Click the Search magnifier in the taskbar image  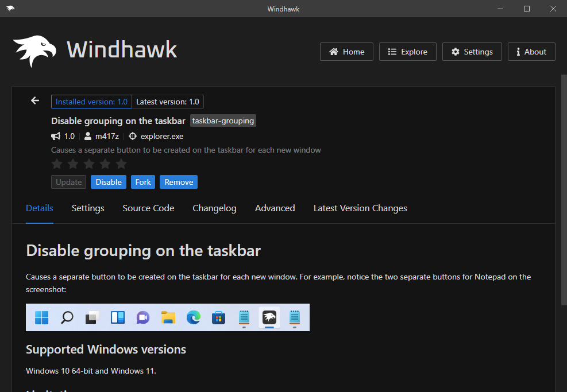(67, 317)
